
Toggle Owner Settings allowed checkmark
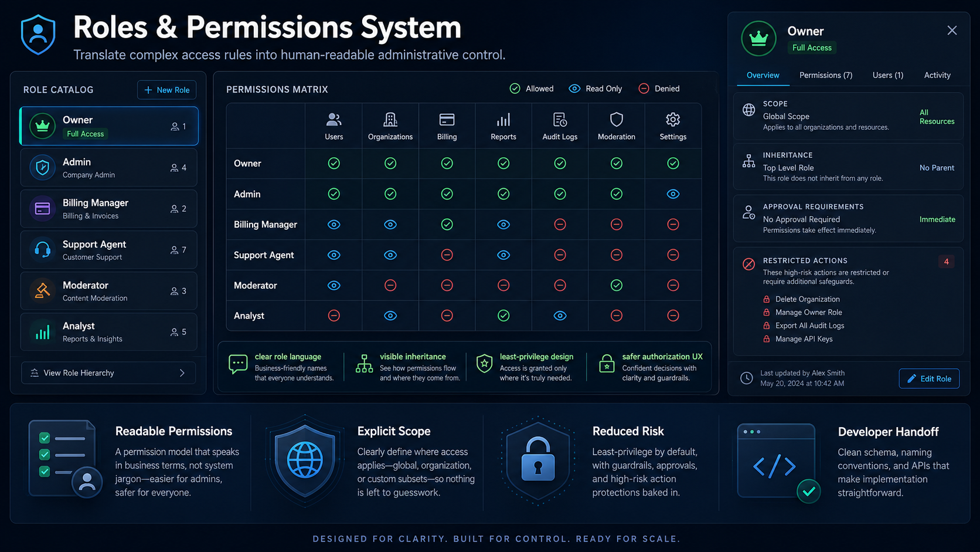673,163
